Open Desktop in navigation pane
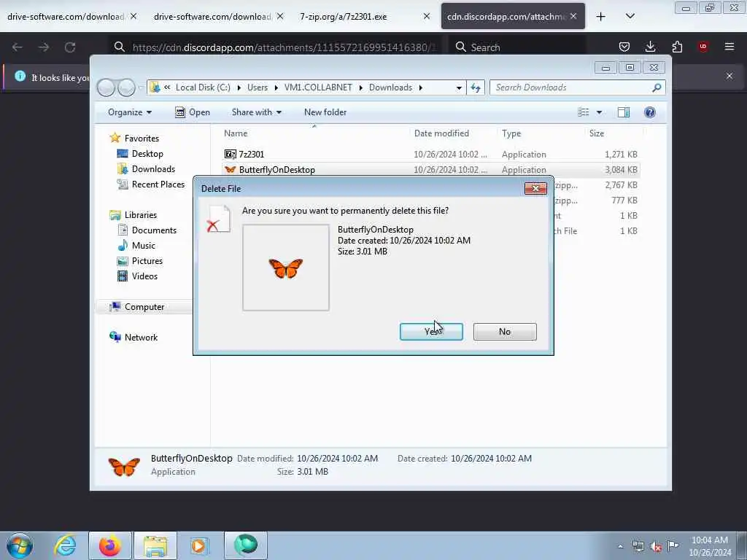The height and width of the screenshot is (560, 747). click(147, 154)
